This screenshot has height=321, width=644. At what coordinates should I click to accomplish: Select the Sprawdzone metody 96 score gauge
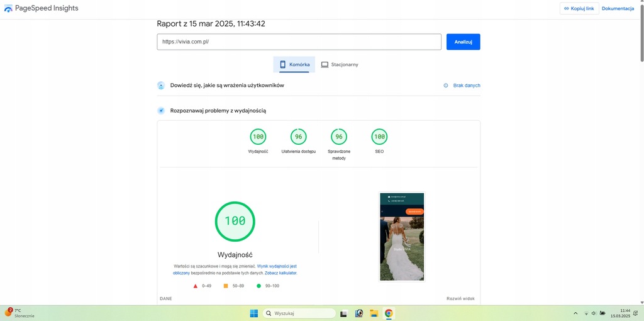339,137
